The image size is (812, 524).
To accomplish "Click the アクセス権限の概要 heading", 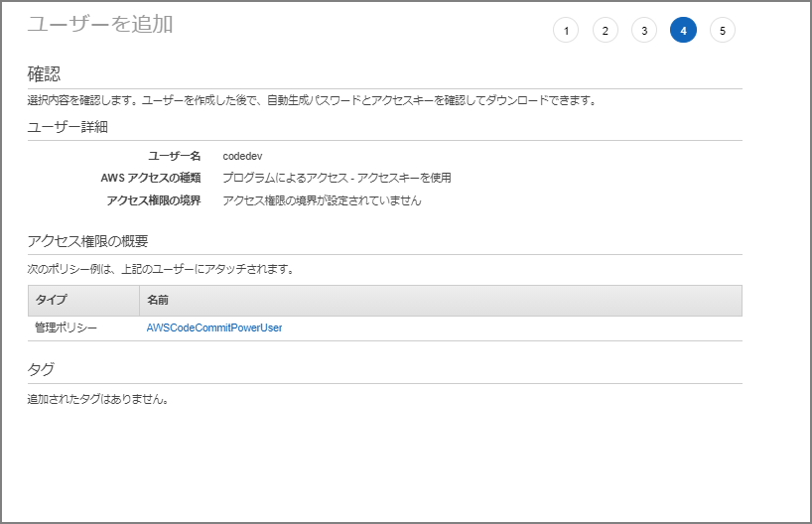I will (87, 241).
